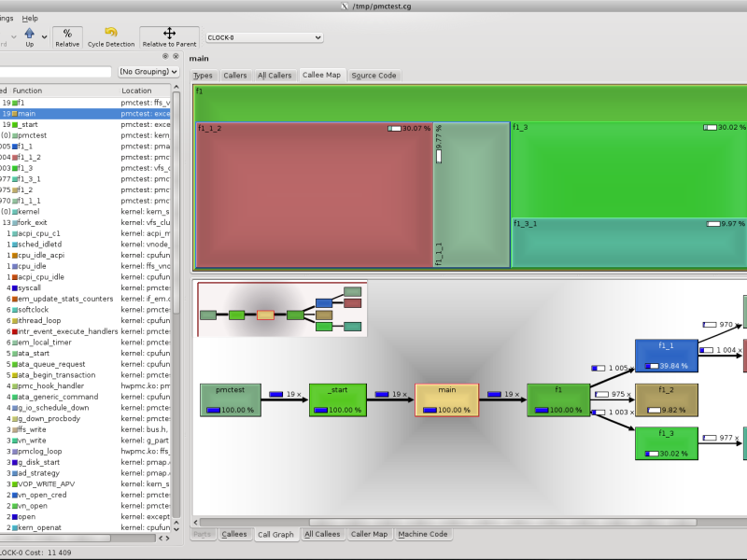Click the f1_1_1 area in callee map
Image resolution: width=747 pixels, height=560 pixels.
click(x=472, y=195)
